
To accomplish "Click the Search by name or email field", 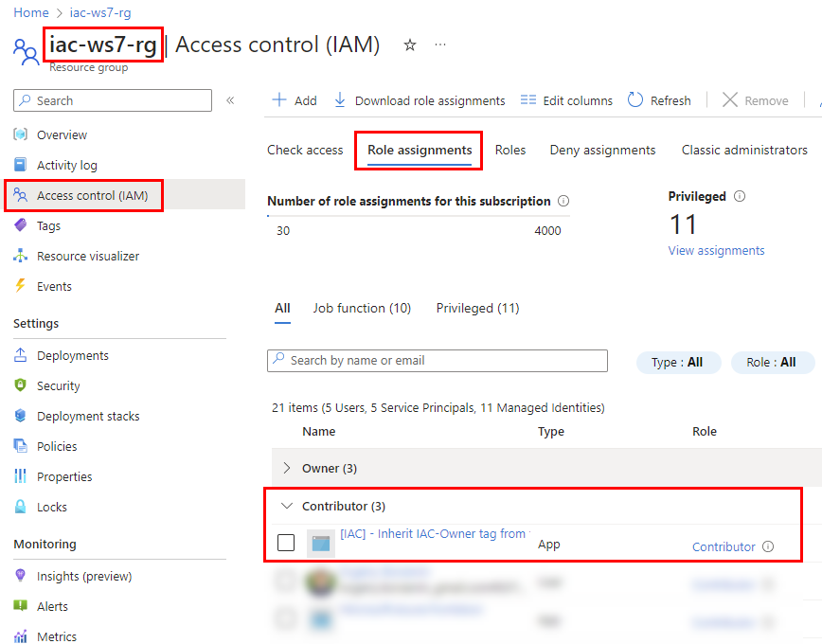I will [438, 360].
